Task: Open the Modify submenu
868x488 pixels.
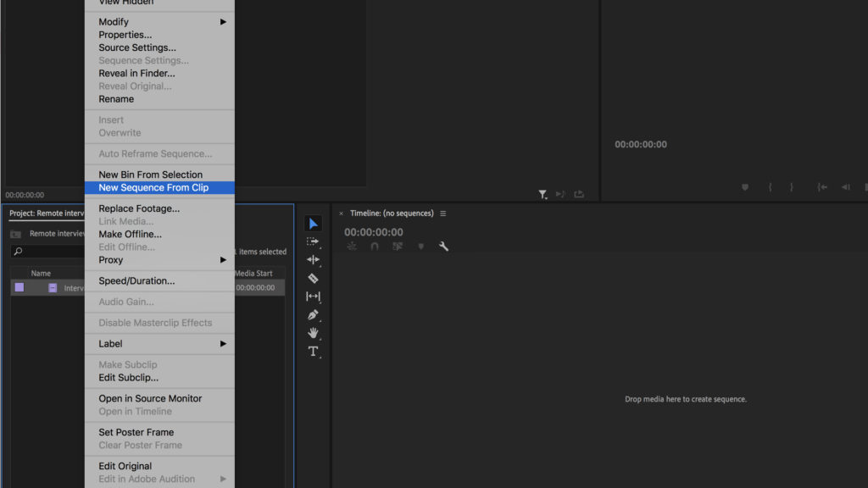Action: coord(159,21)
